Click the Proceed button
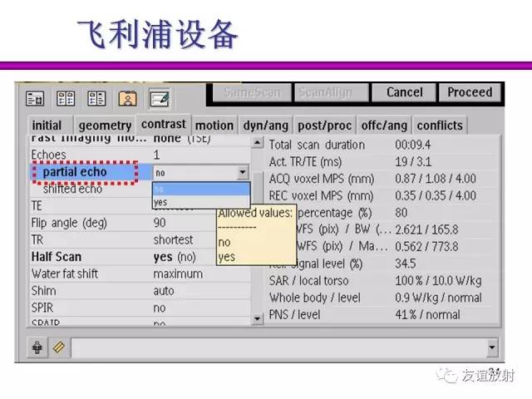This screenshot has width=532, height=399. (x=470, y=92)
